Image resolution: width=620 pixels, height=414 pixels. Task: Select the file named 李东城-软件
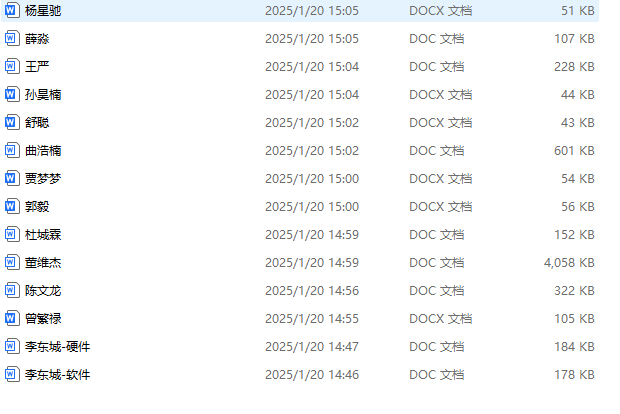57,374
